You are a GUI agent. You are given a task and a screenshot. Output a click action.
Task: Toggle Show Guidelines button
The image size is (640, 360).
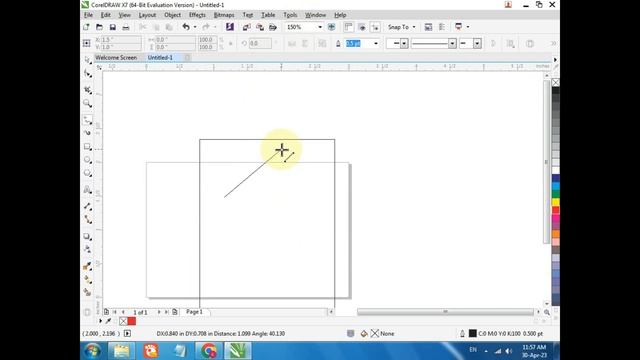tap(375, 27)
